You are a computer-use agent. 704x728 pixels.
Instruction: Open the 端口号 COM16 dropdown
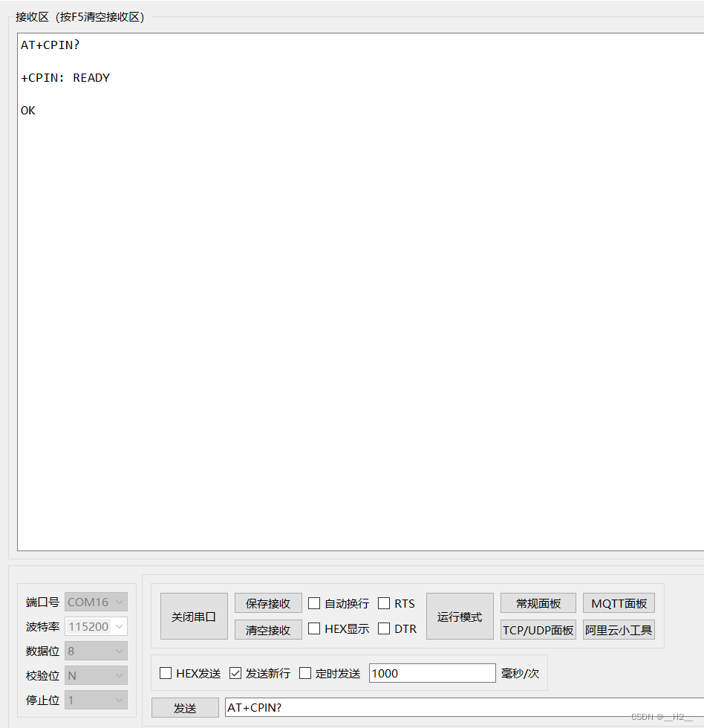[95, 602]
